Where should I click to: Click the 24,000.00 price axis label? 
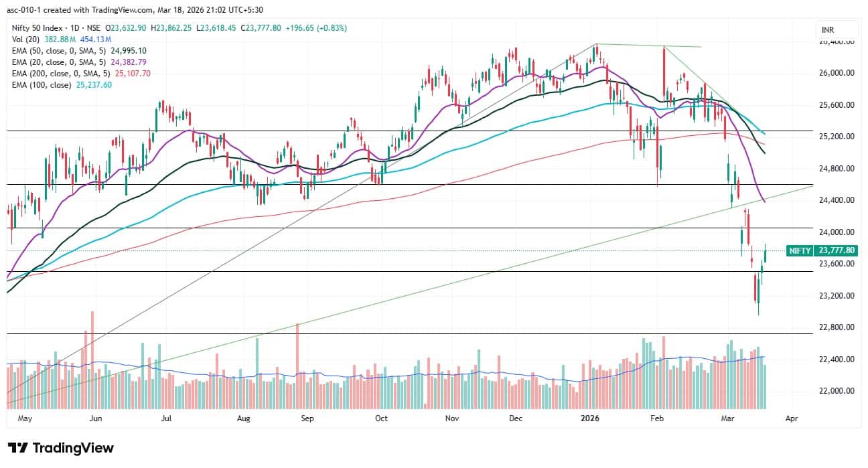(836, 232)
